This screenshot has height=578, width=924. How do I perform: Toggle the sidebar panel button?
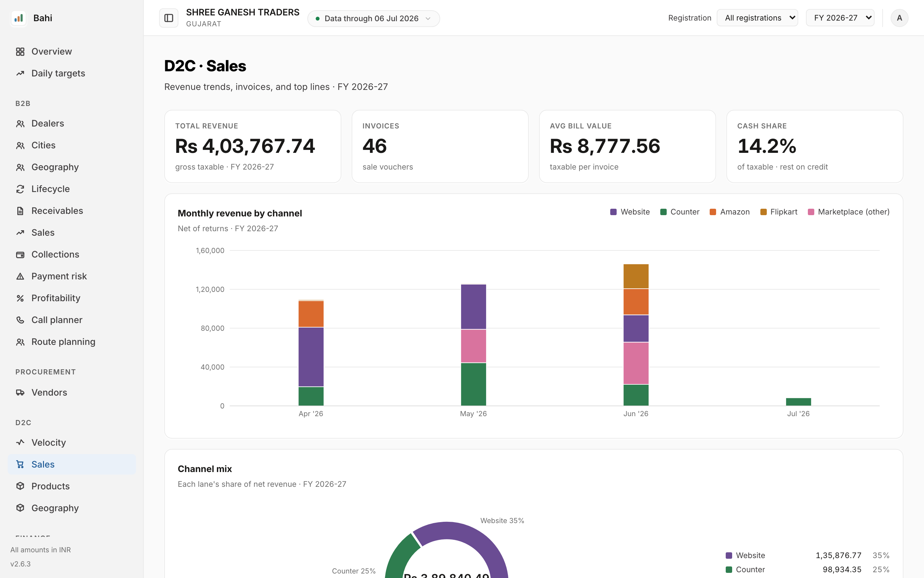pos(169,18)
